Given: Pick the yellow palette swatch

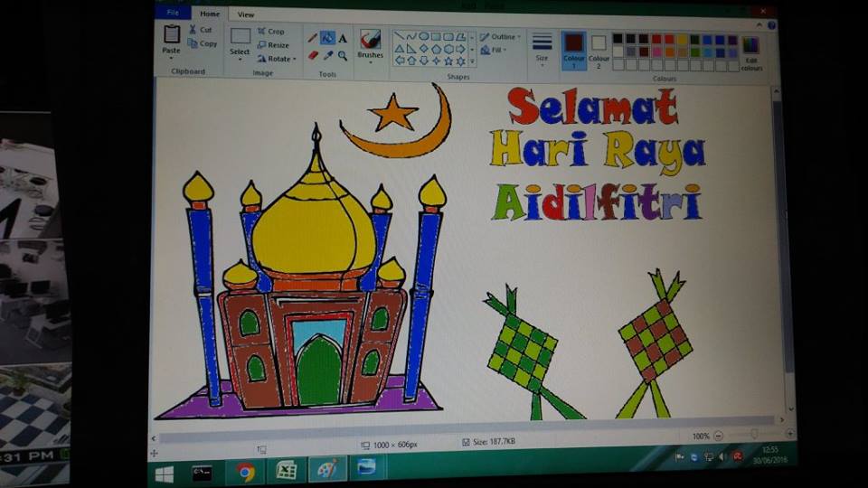Looking at the screenshot, I should (682, 39).
